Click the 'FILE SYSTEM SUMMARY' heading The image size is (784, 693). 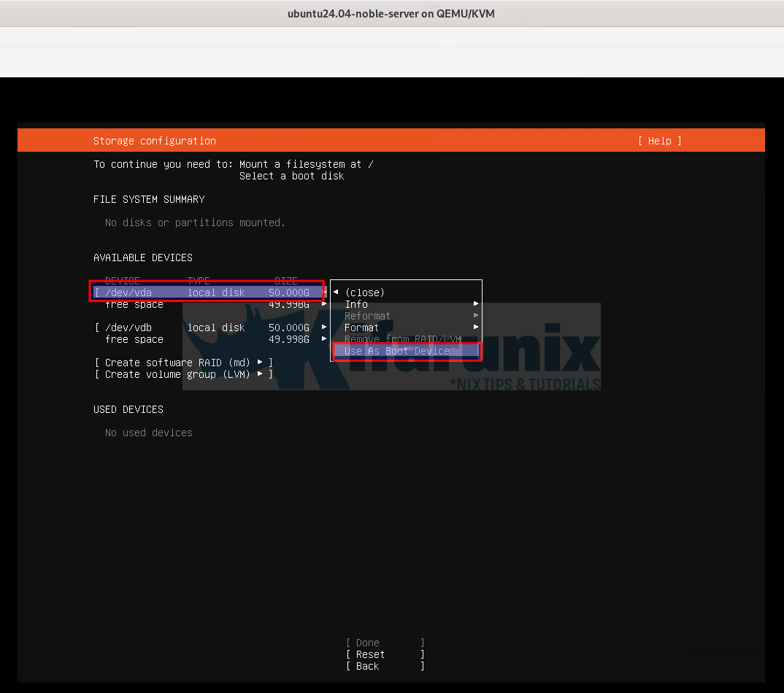pos(149,199)
